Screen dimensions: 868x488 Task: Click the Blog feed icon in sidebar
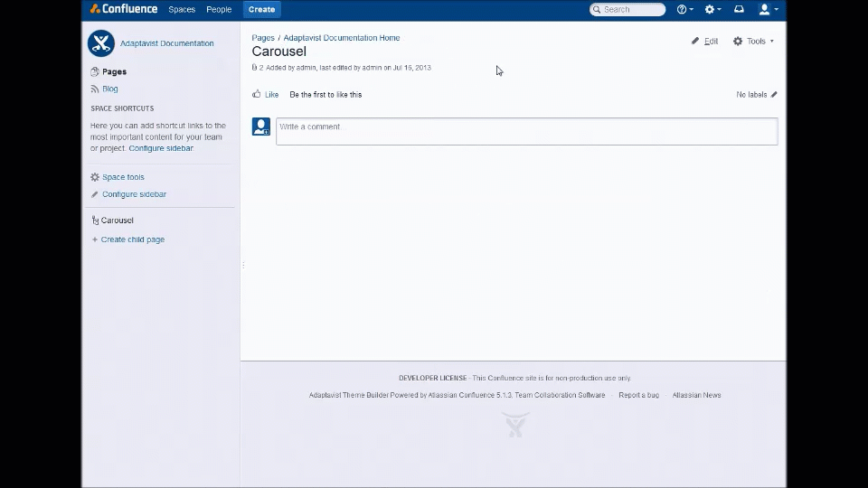click(95, 89)
